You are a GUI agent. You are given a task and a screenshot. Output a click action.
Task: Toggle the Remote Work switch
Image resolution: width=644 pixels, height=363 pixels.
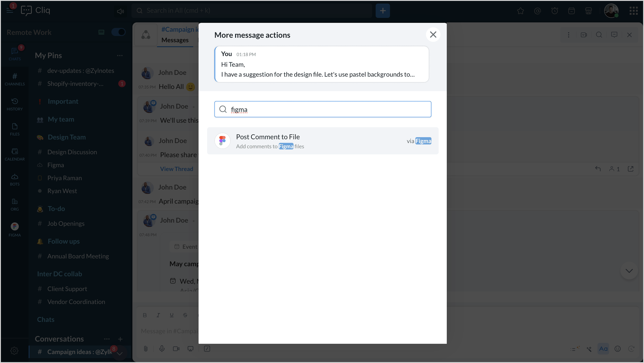click(x=118, y=32)
